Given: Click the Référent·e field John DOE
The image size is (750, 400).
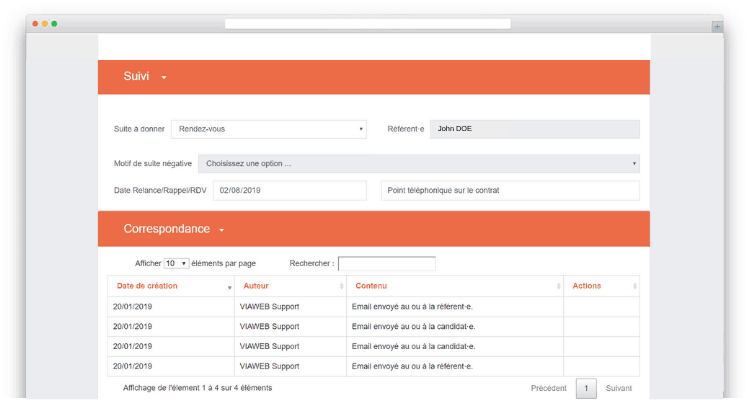Looking at the screenshot, I should tap(534, 129).
